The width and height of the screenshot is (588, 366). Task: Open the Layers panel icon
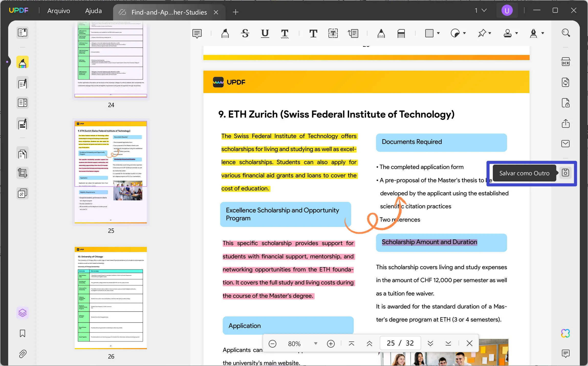[23, 313]
